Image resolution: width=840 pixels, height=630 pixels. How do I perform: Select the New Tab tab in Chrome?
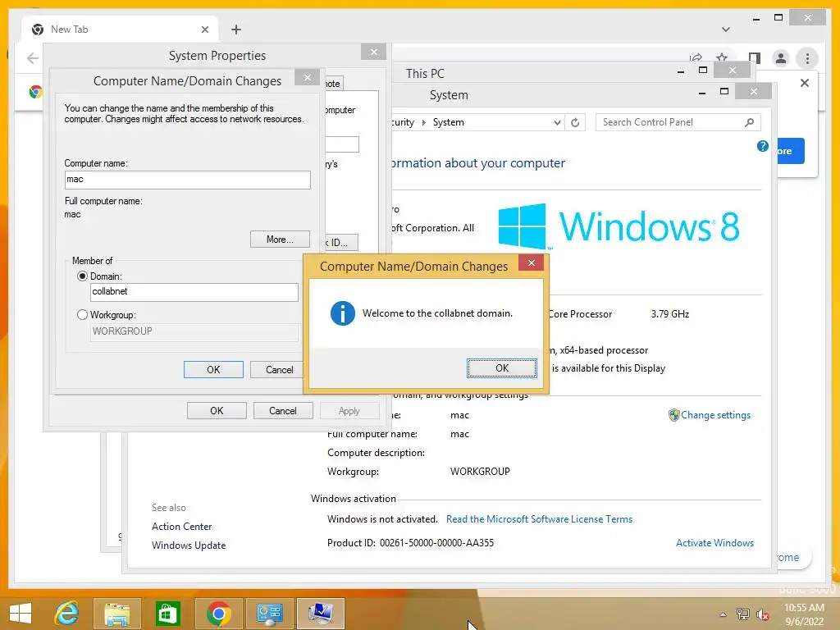point(120,30)
